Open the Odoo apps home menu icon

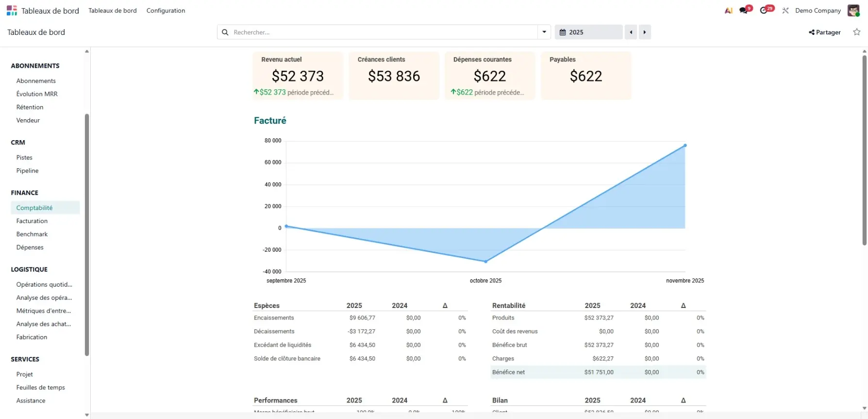[x=12, y=10]
